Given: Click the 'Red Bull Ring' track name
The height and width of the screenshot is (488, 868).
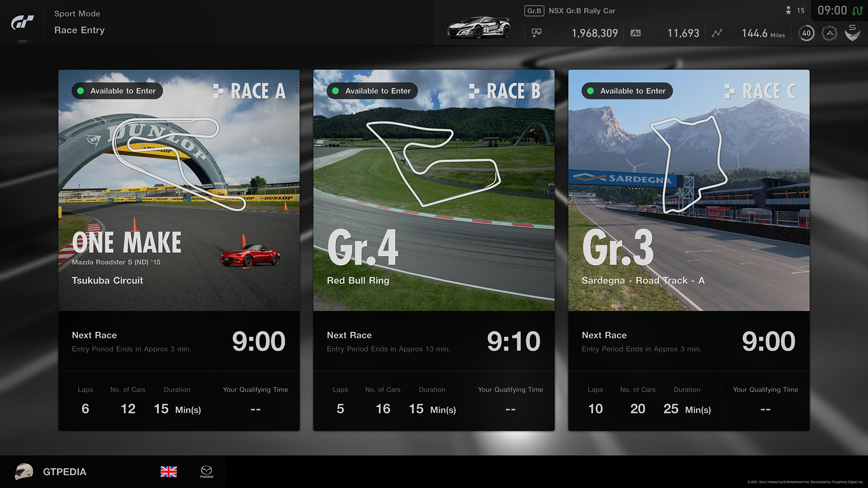Looking at the screenshot, I should [358, 281].
